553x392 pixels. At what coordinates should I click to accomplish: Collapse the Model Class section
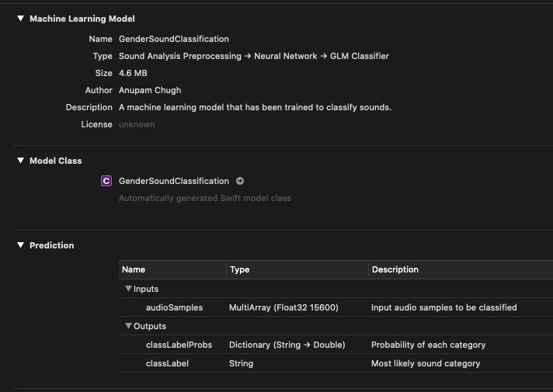[x=20, y=161]
